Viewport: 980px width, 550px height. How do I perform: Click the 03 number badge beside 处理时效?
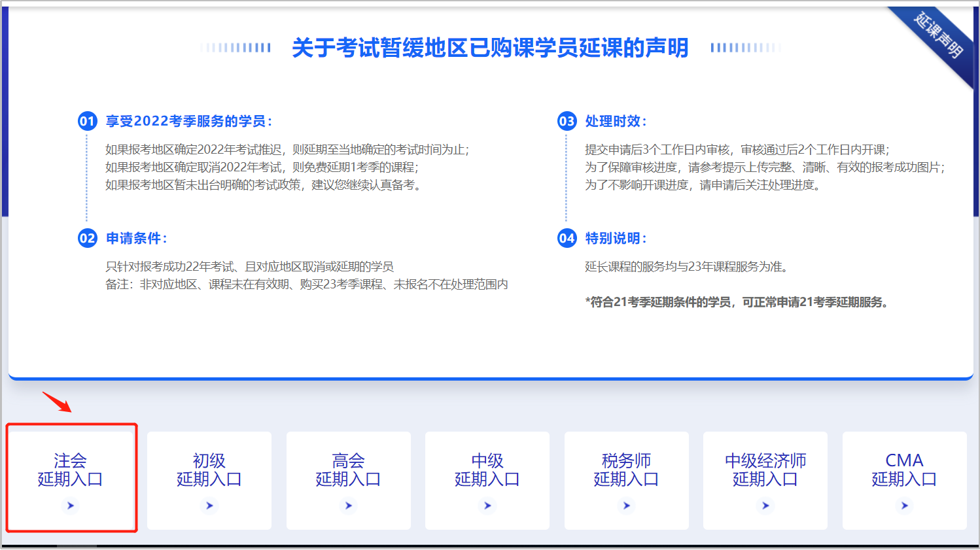coord(567,121)
